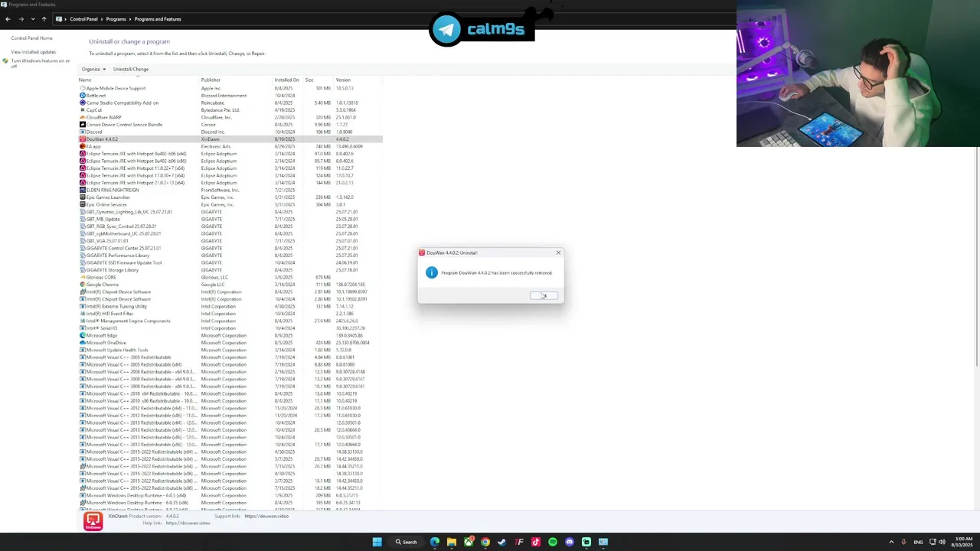Select the Cloudflare WARP icon
The image size is (980, 551).
click(x=83, y=117)
